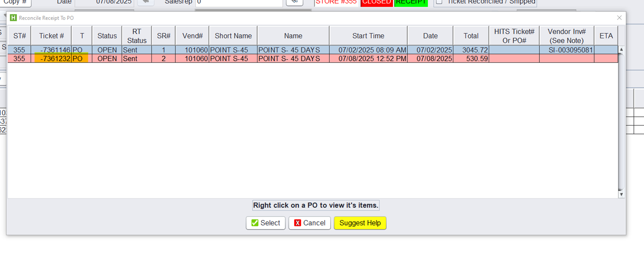Click the green H application icon
The height and width of the screenshot is (255, 644).
coord(13,18)
